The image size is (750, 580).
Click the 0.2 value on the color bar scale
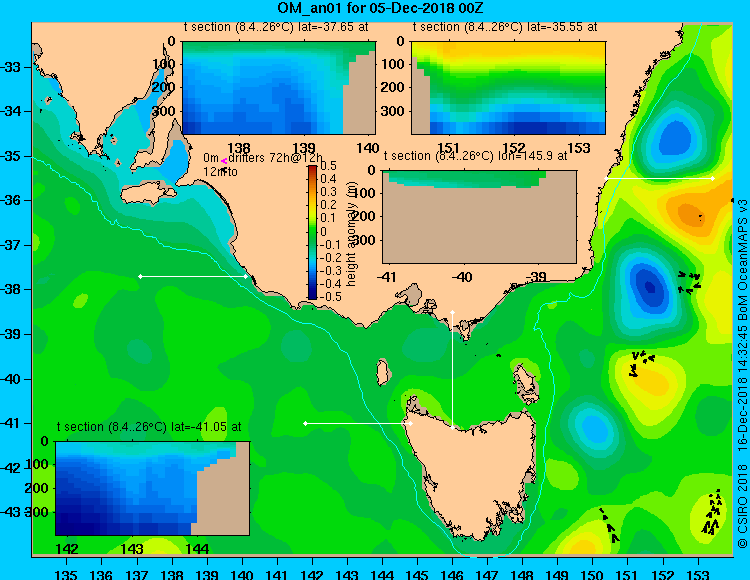pyautogui.click(x=328, y=205)
